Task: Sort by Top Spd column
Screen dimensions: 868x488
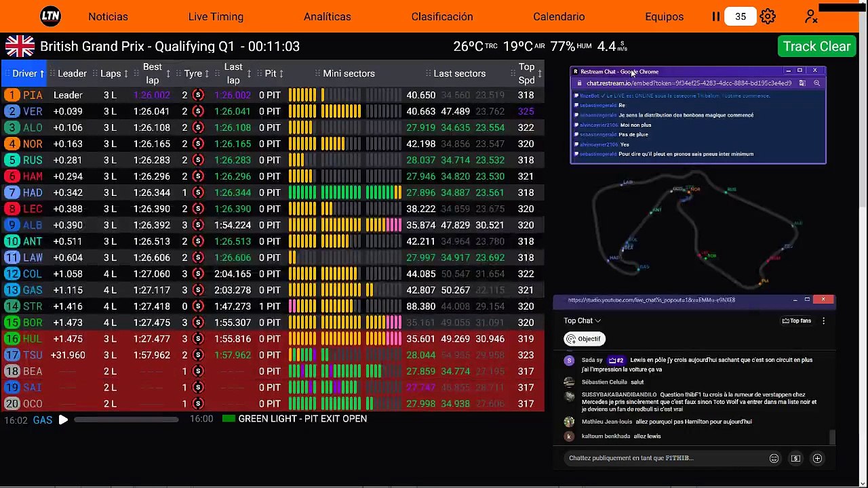Action: 527,73
